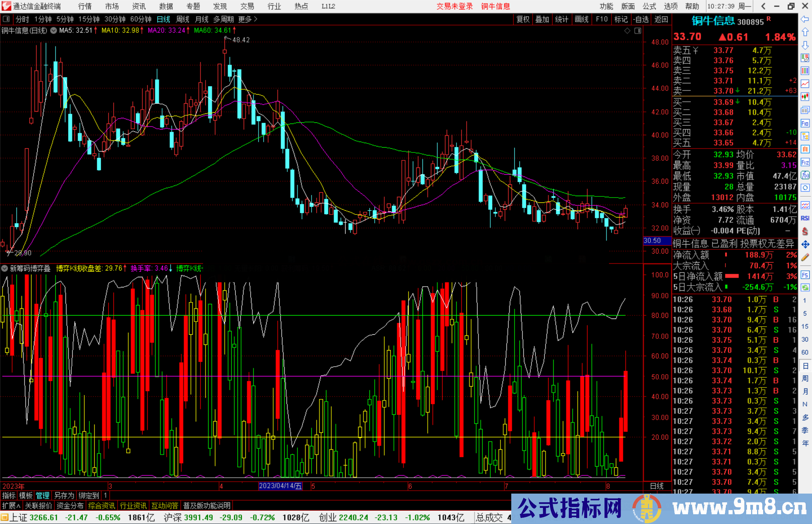Switch to 1-minute period in right sidebar
This screenshot has width=812, height=524.
805,301
